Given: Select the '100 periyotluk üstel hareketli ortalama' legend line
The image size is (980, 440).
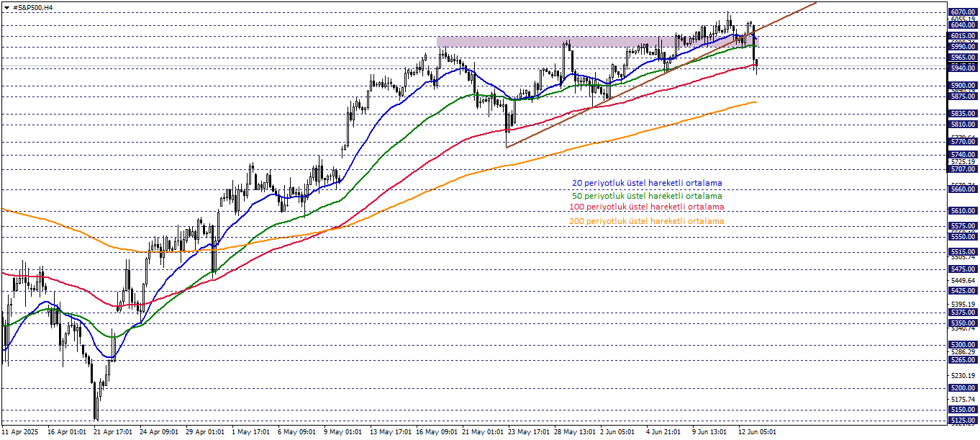Looking at the screenshot, I should (x=646, y=207).
